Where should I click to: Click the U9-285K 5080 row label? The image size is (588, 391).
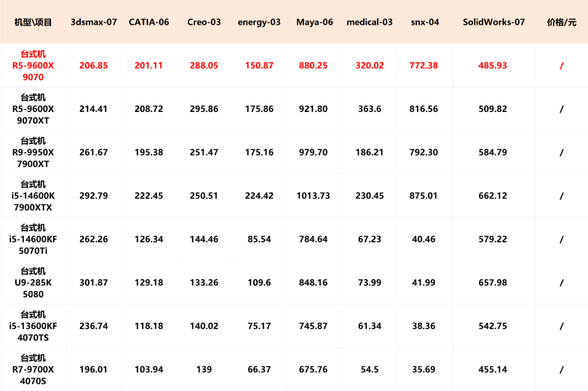(x=33, y=283)
